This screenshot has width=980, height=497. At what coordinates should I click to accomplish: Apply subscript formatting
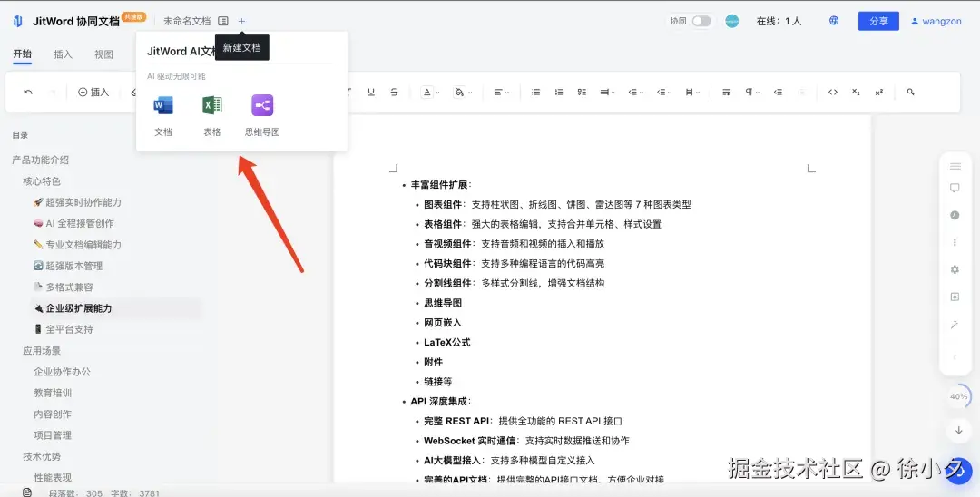pyautogui.click(x=856, y=92)
